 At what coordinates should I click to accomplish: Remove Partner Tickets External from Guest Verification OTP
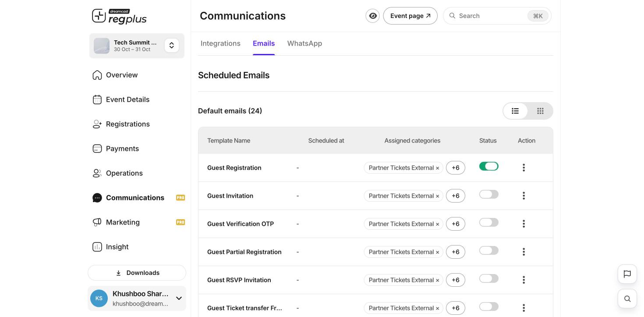[x=437, y=224]
